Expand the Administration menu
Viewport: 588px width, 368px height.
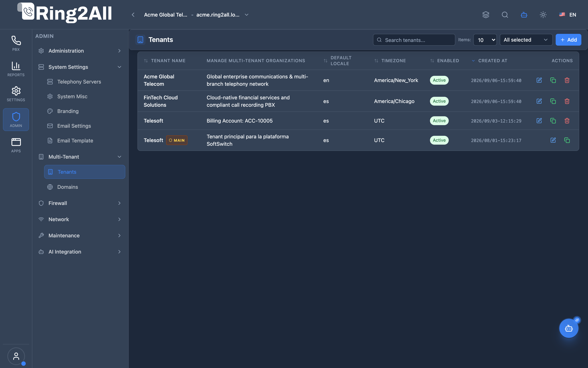tap(80, 51)
